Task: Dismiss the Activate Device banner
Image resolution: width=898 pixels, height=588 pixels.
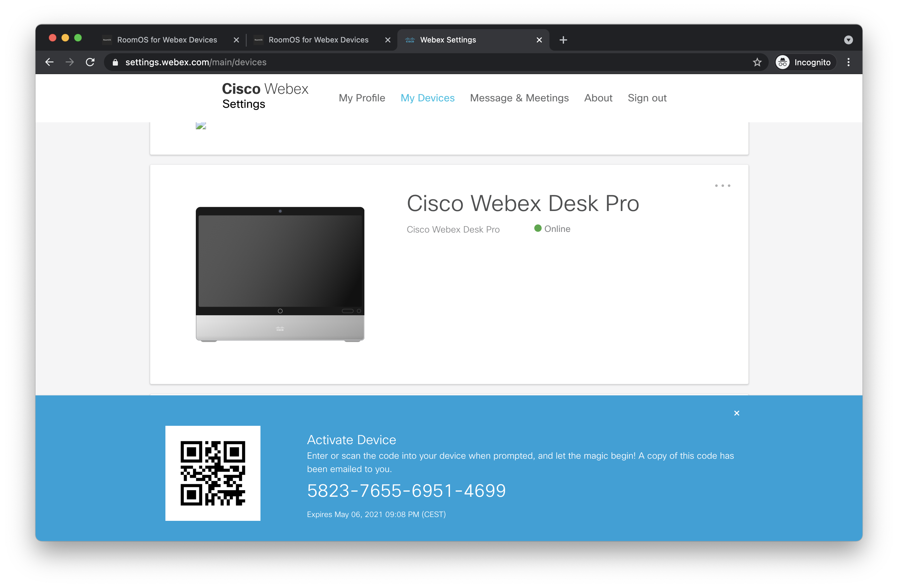Action: [736, 413]
